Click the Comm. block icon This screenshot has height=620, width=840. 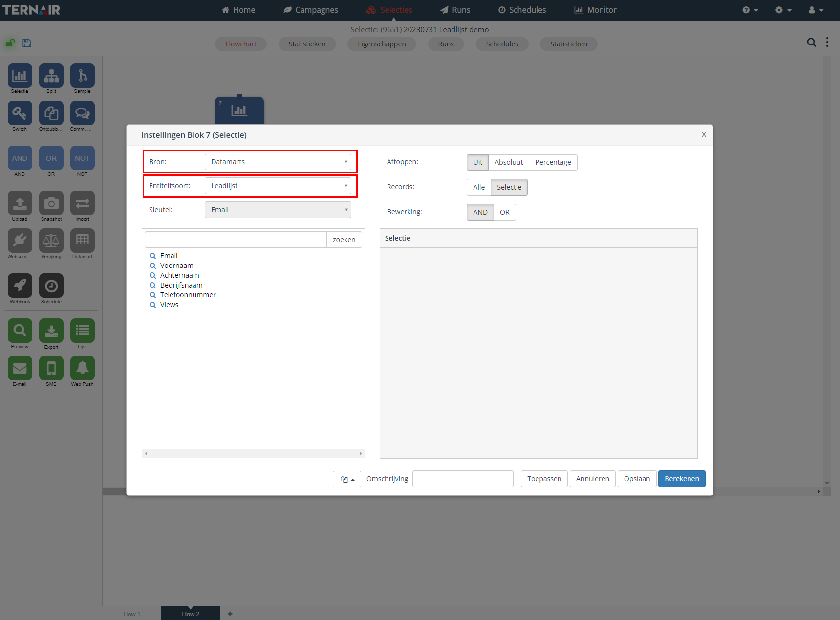click(83, 113)
